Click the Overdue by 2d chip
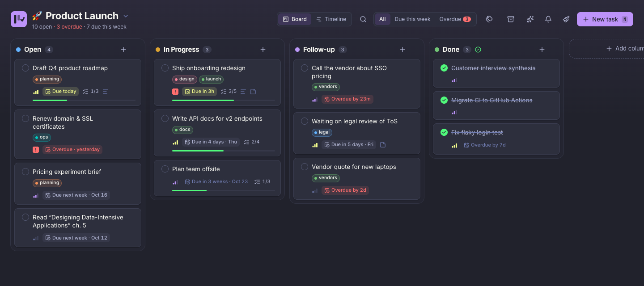Image resolution: width=644 pixels, height=286 pixels. [345, 190]
